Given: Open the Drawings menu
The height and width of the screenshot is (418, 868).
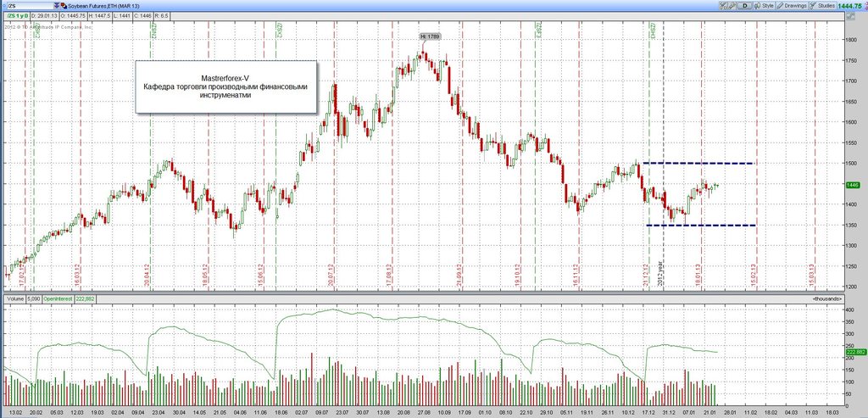Looking at the screenshot, I should coord(795,5).
